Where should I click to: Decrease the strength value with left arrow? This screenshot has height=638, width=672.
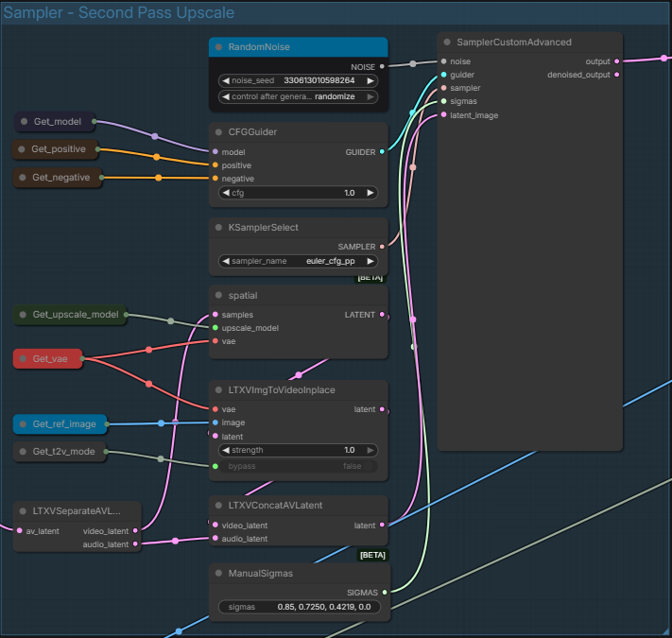pyautogui.click(x=224, y=451)
